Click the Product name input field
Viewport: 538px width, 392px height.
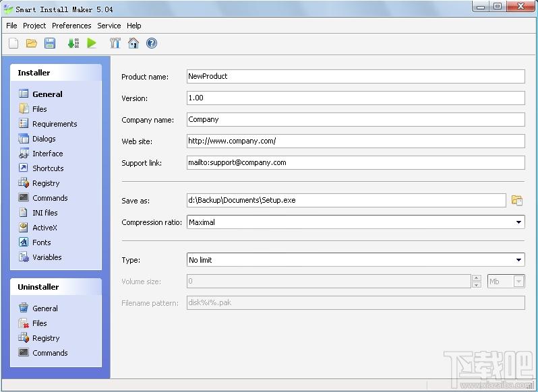click(x=355, y=76)
